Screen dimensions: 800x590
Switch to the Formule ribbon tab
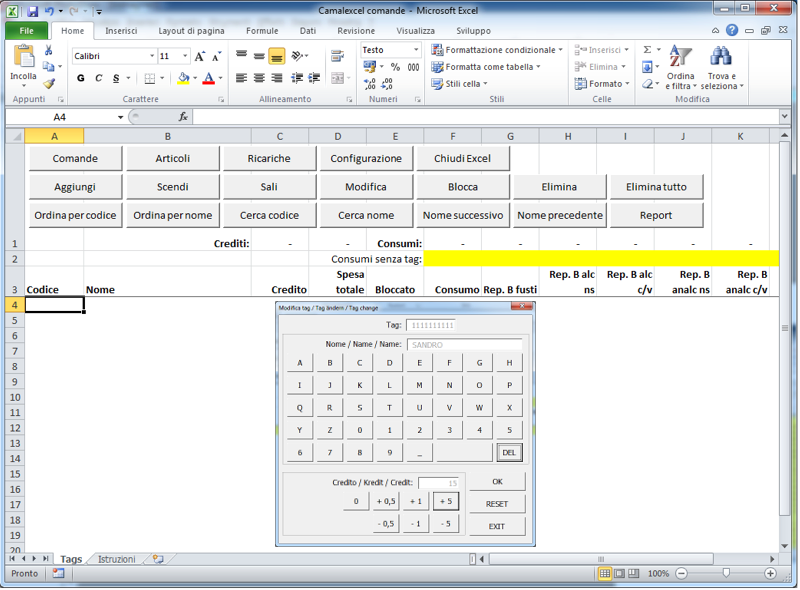tap(262, 31)
